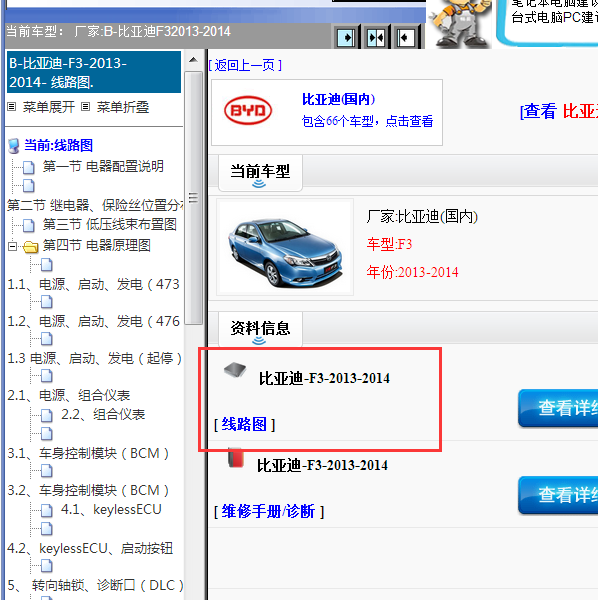The width and height of the screenshot is (598, 600).
Task: Select 第四节 电器原理图 folder label
Action: (x=96, y=246)
